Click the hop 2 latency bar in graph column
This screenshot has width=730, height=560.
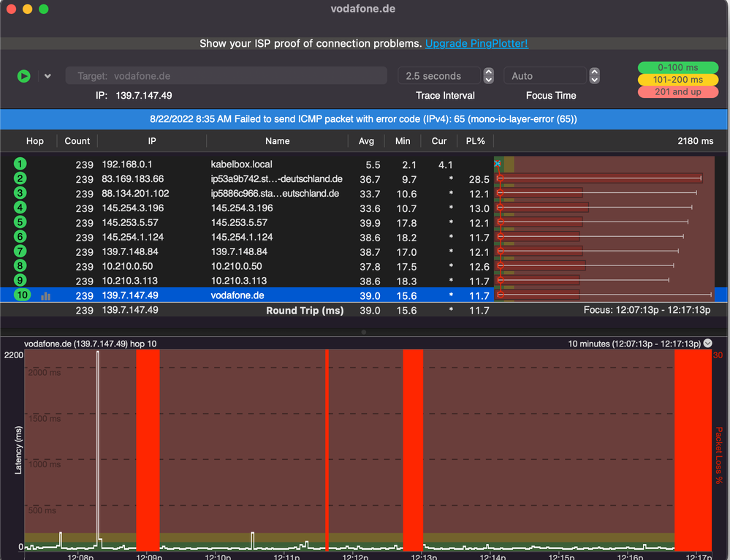pyautogui.click(x=600, y=178)
